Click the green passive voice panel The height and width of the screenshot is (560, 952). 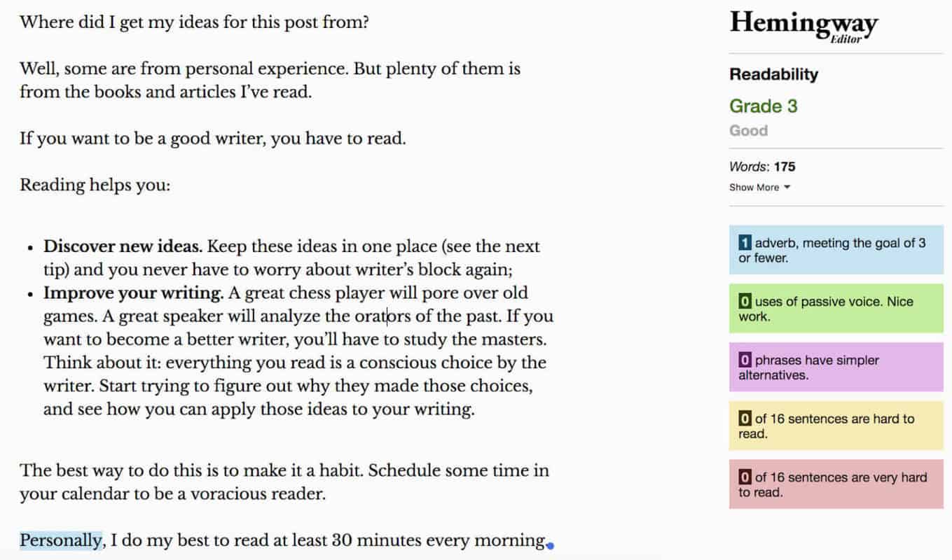836,309
